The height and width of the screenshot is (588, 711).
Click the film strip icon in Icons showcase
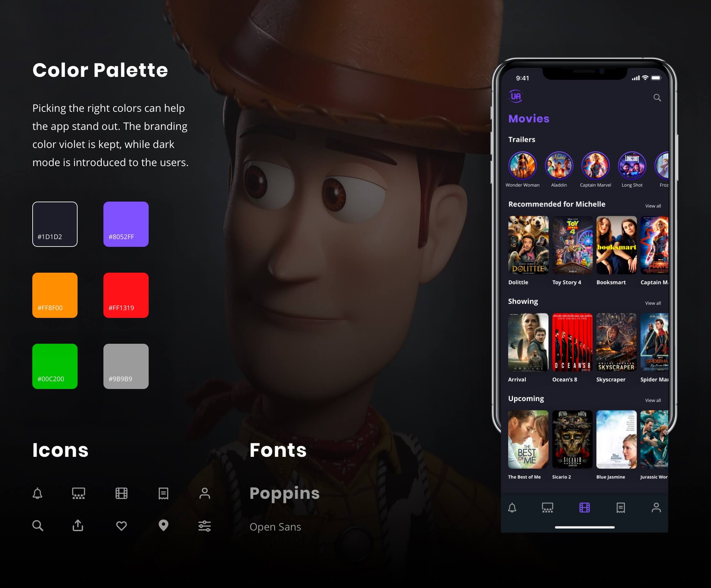pyautogui.click(x=121, y=493)
